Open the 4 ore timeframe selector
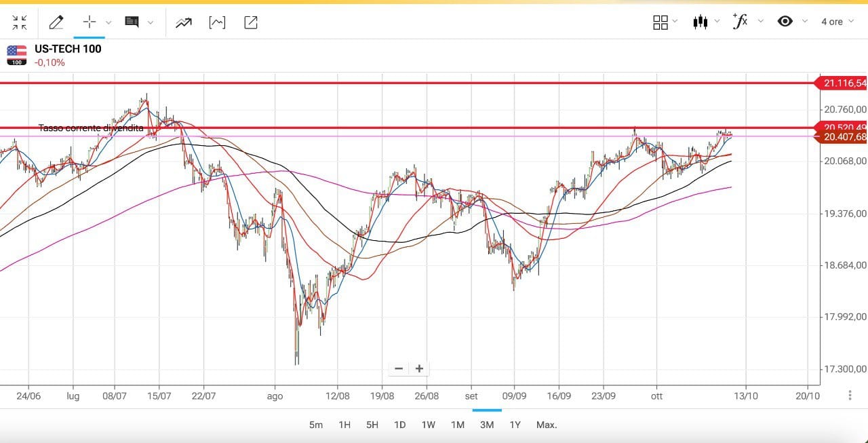The height and width of the screenshot is (443, 868). [x=837, y=22]
